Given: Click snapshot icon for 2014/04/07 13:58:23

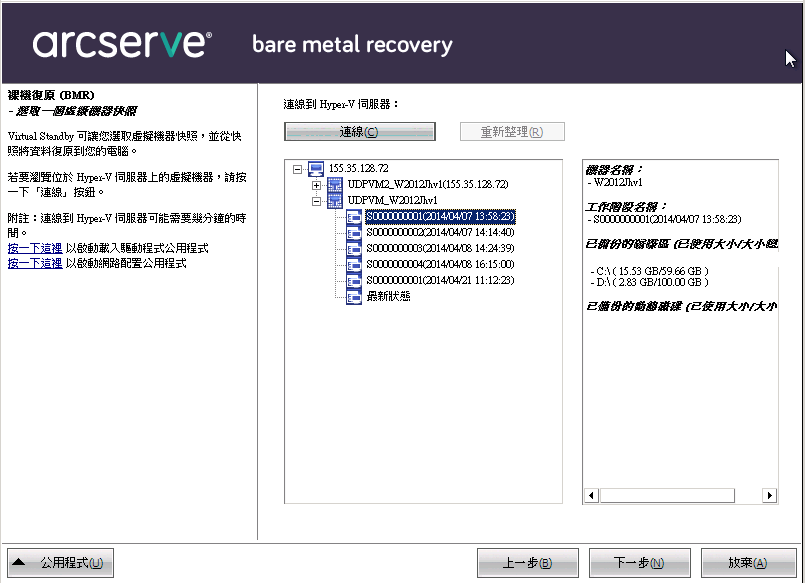Looking at the screenshot, I should [354, 217].
